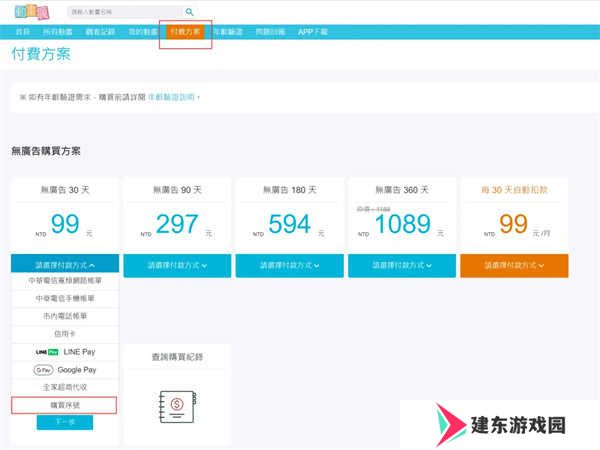Expand payment dropdown under 無廣告 90 天
This screenshot has height=450, width=600.
point(177,265)
